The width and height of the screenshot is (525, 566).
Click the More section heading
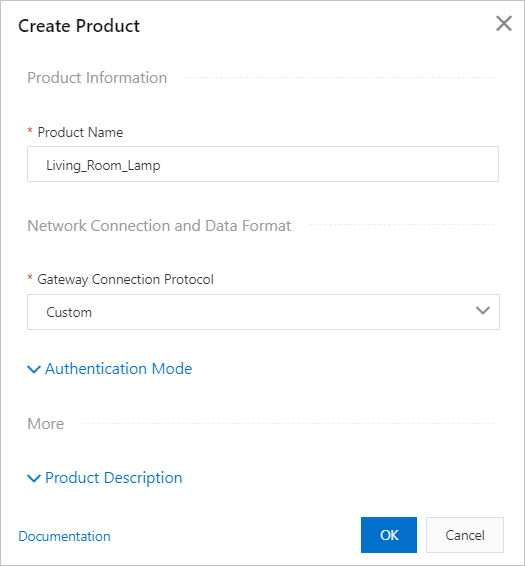(x=45, y=424)
